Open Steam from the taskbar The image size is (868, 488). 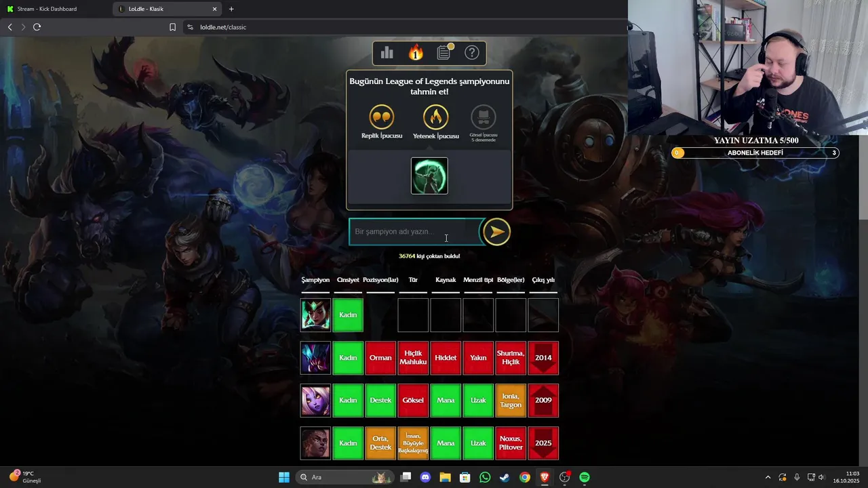tap(505, 477)
